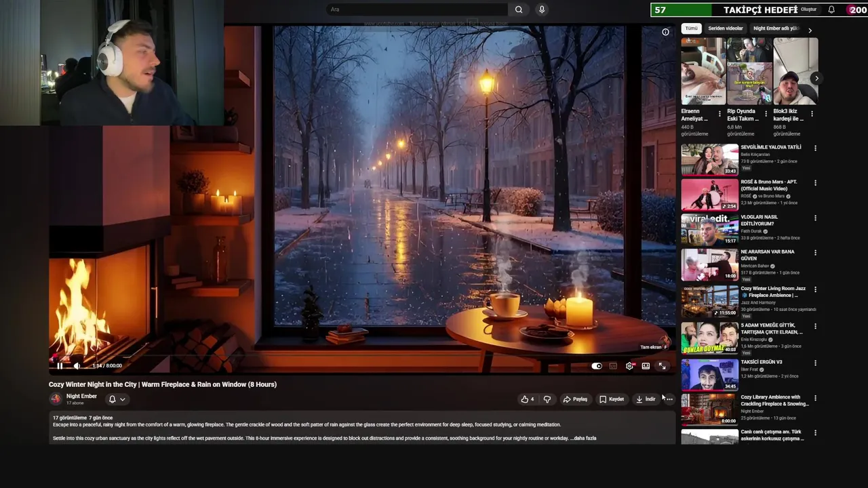
Task: Select the Seriden videolar chip
Action: (726, 28)
